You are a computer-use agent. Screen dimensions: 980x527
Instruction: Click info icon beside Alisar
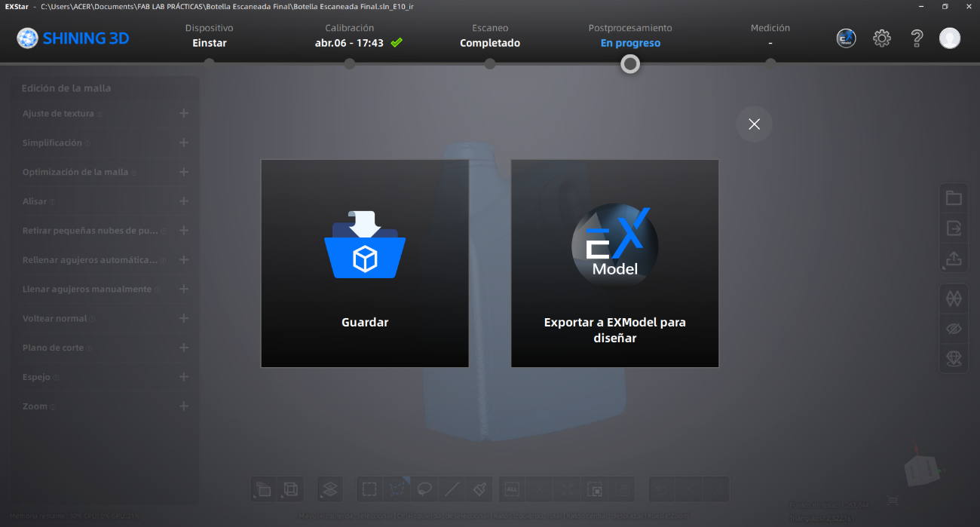(x=52, y=202)
